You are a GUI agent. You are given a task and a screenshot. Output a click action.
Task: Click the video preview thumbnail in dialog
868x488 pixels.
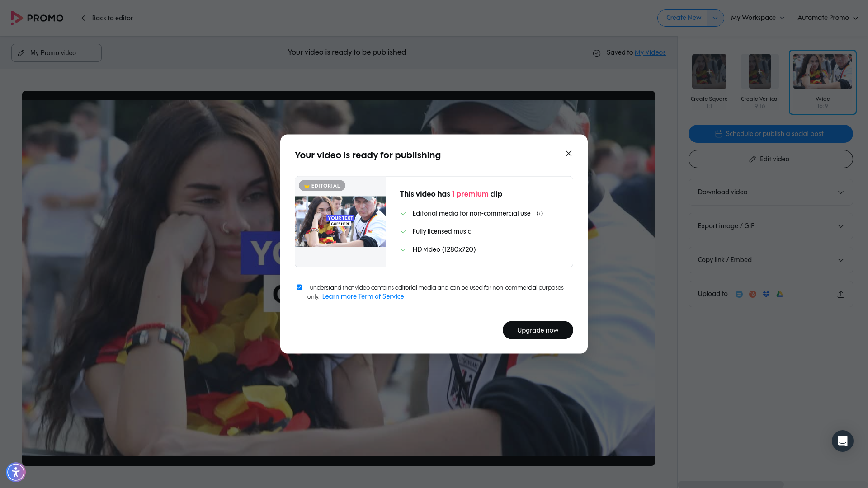pyautogui.click(x=340, y=221)
